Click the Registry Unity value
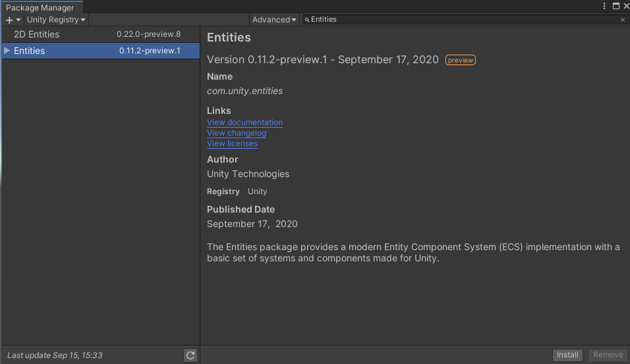The image size is (630, 364). [257, 192]
